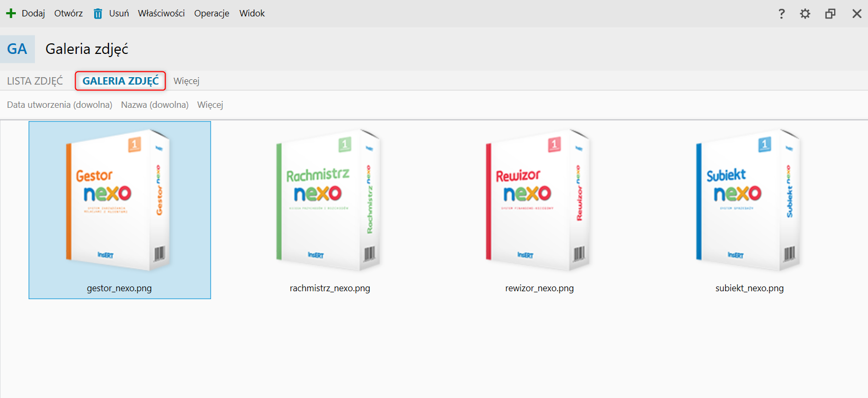Click the gestor_nexo.png file name

(120, 288)
